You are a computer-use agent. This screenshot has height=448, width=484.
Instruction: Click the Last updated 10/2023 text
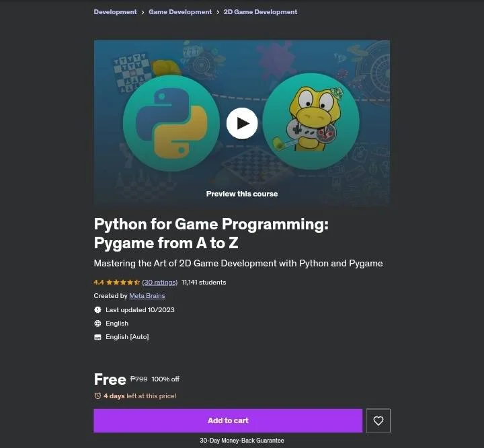pyautogui.click(x=140, y=309)
